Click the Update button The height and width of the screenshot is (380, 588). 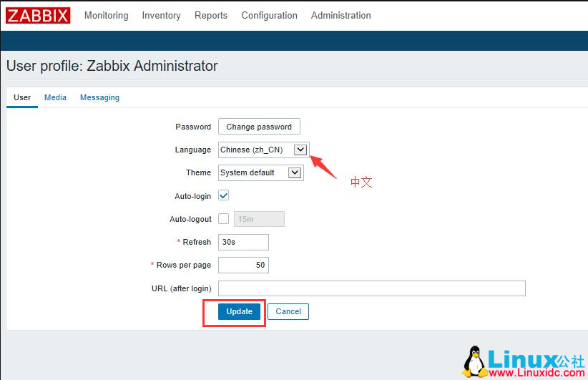point(239,312)
